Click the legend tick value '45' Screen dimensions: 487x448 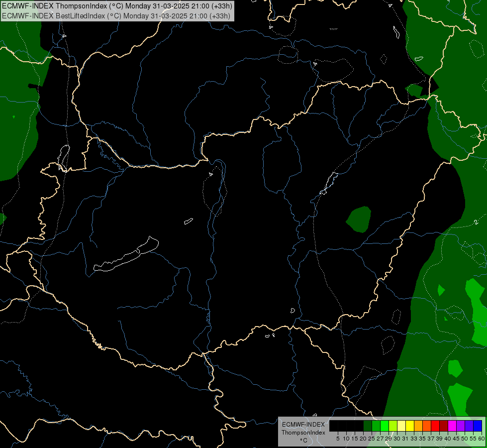[456, 439]
